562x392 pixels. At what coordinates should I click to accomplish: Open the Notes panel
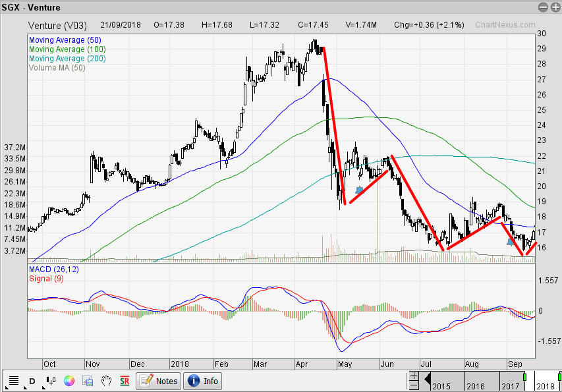(x=158, y=381)
